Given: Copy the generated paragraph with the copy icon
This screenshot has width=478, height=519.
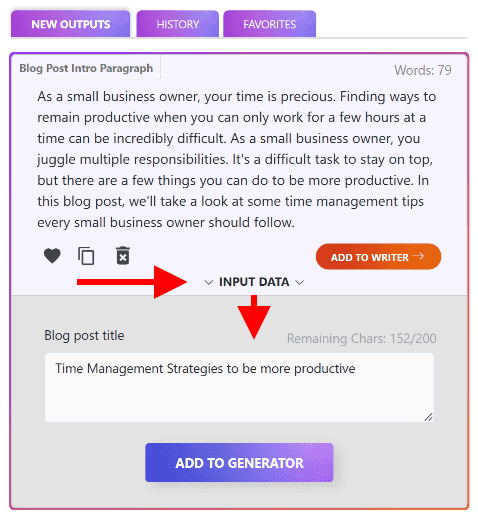Looking at the screenshot, I should (x=86, y=256).
